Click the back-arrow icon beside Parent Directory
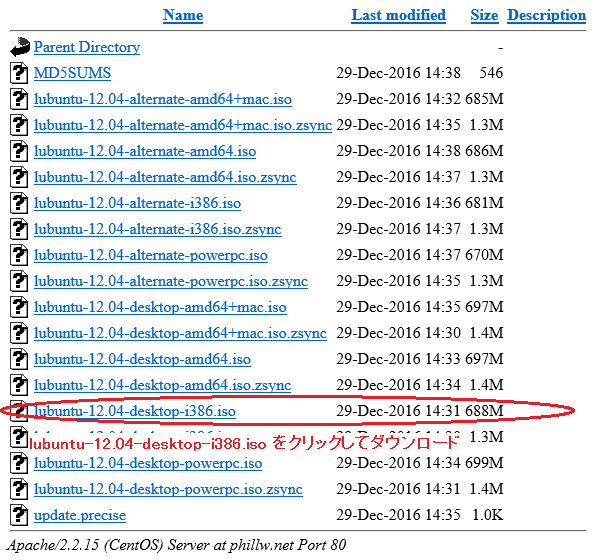592x560 pixels. (x=20, y=47)
